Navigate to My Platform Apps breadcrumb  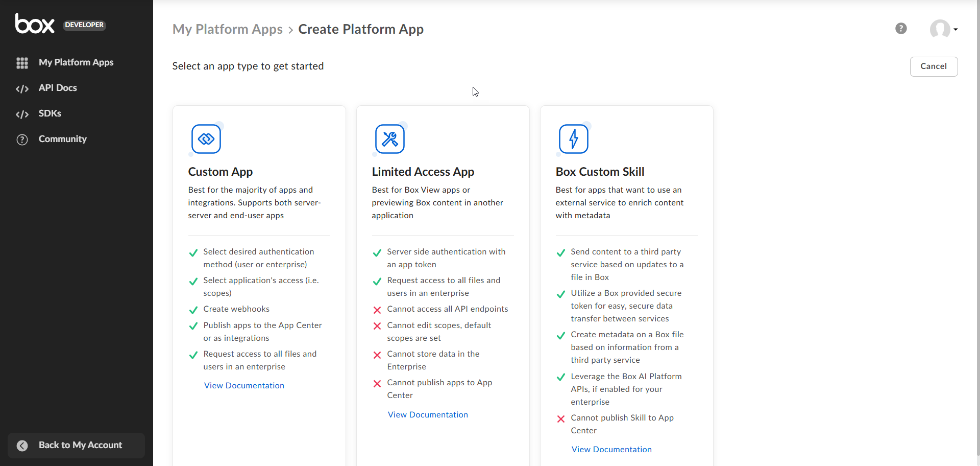point(227,29)
